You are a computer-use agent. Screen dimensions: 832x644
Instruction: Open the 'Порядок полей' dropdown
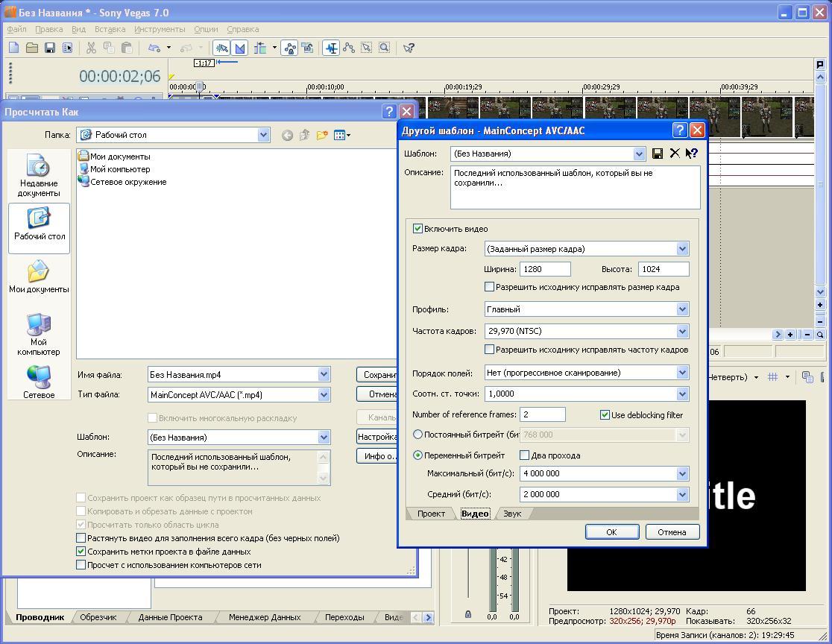682,373
